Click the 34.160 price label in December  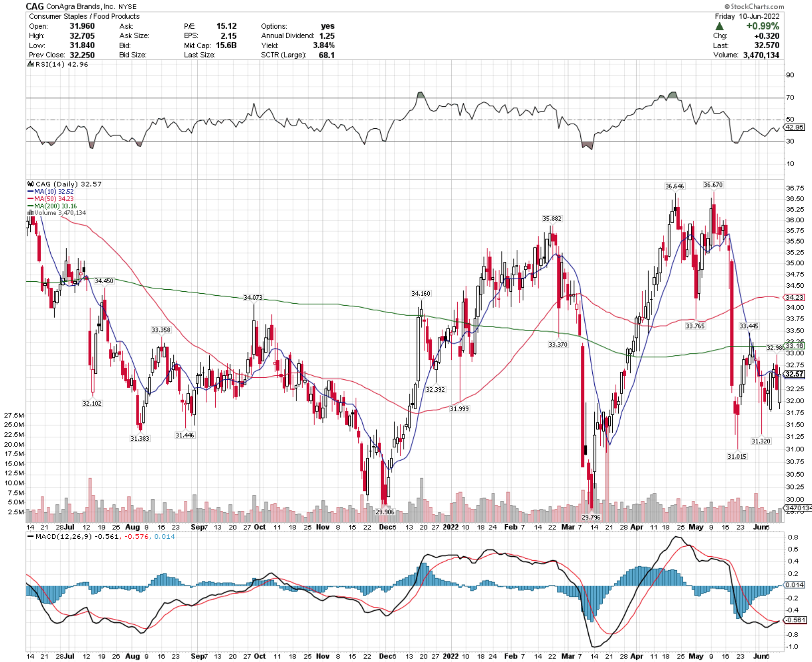coord(420,294)
